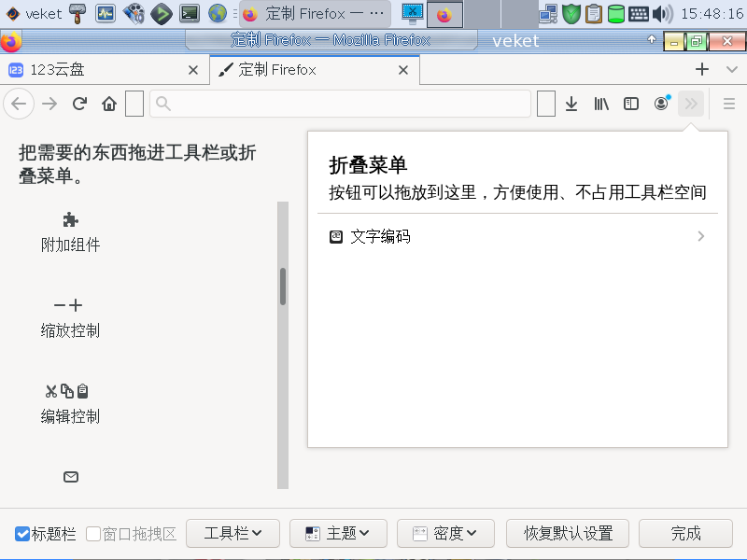Select the envelope email icon

click(71, 477)
